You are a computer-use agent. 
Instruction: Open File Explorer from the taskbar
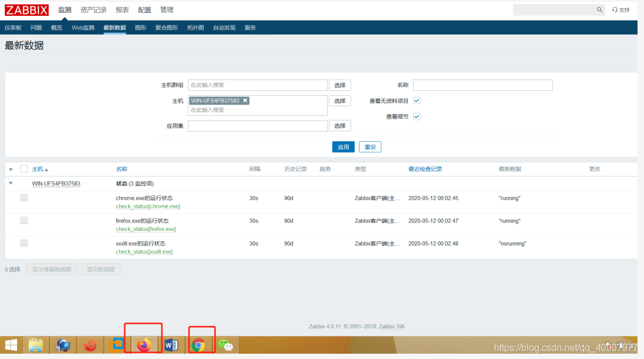36,345
